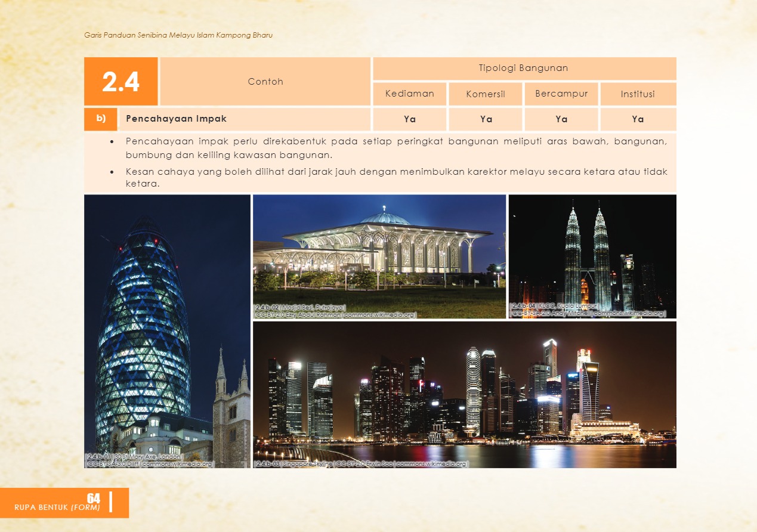Click the Garis Panduan Senibina document header
Viewport: 757px width, 532px height.
[x=178, y=35]
